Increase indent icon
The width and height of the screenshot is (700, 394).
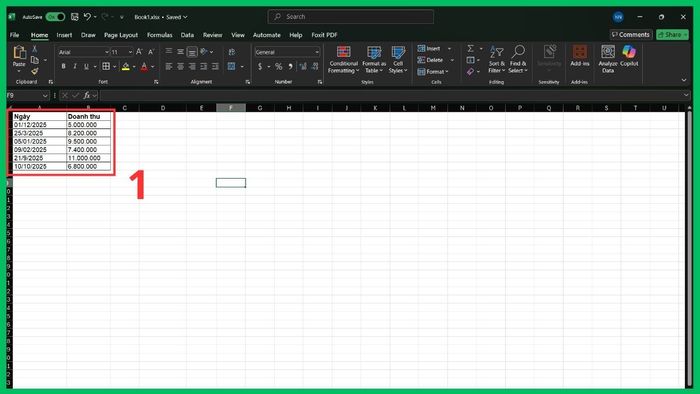pyautogui.click(x=215, y=66)
